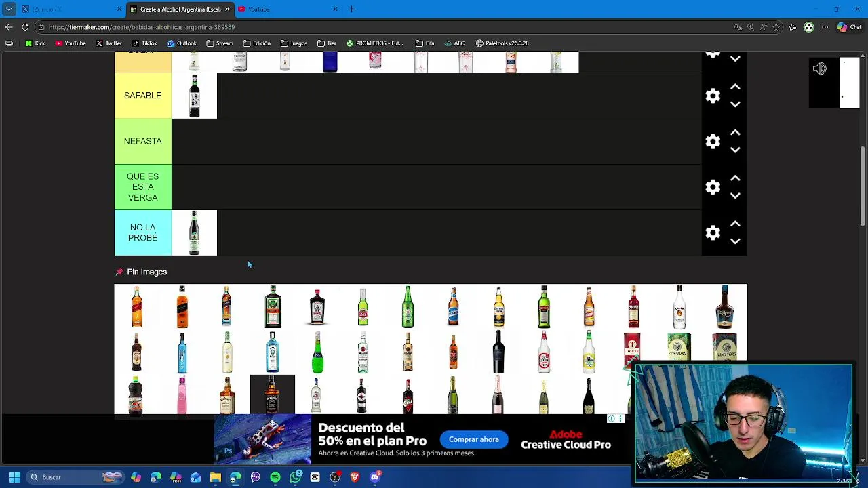The height and width of the screenshot is (488, 868).
Task: Open ad info icon on Adobe banner
Action: tap(611, 419)
